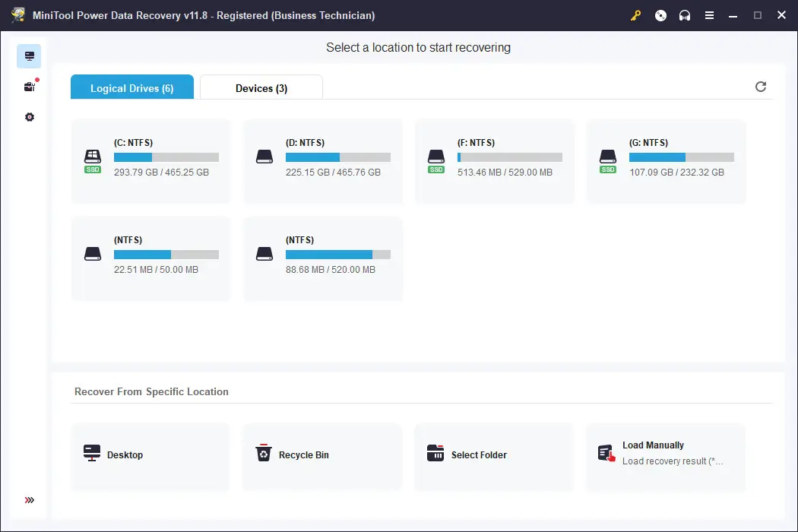The image size is (798, 532).
Task: Open the register key icon
Action: pyautogui.click(x=635, y=15)
